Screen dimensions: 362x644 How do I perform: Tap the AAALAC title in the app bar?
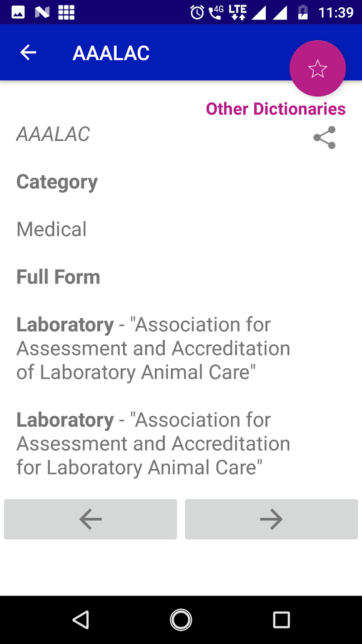coord(111,53)
